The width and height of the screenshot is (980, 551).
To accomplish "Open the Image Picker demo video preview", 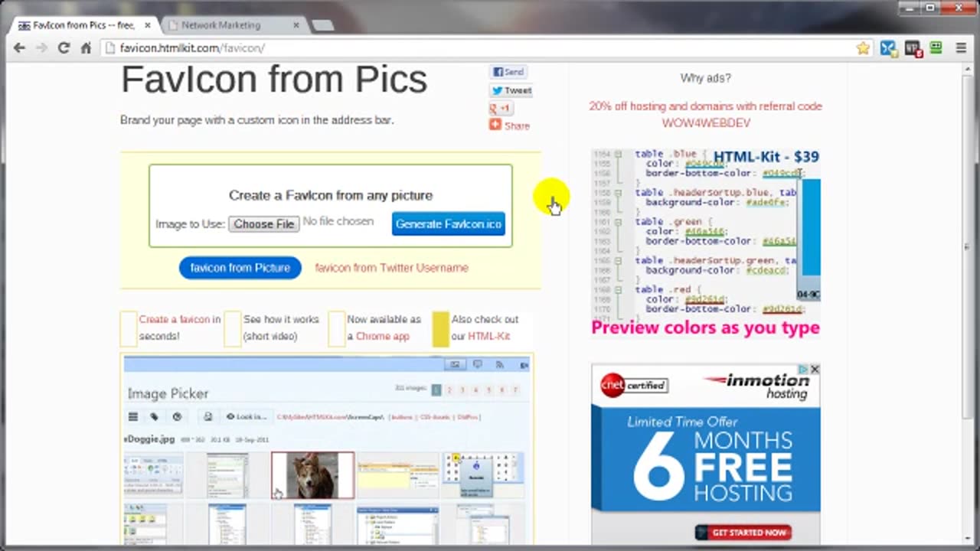I will [x=327, y=450].
